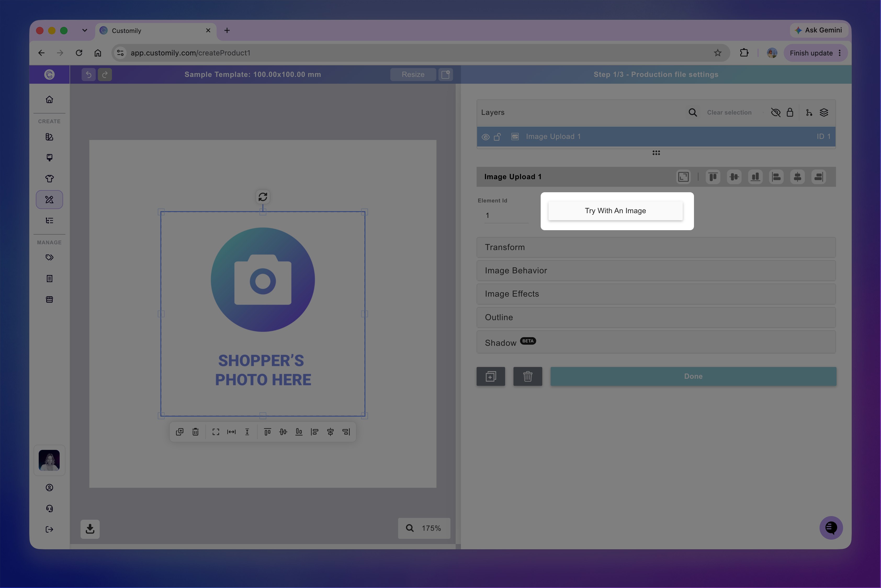Click the delete trash button beside Done
This screenshot has height=588, width=881.
tap(527, 376)
